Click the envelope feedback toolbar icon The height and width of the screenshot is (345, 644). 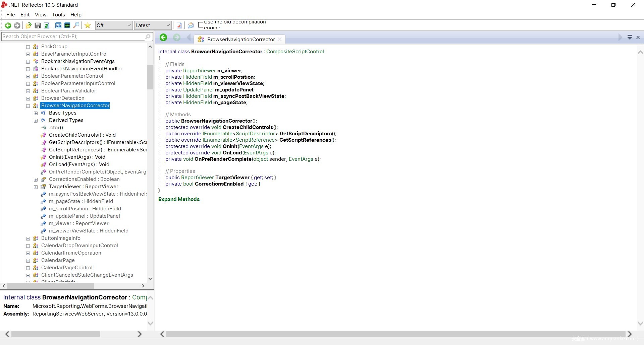click(191, 25)
